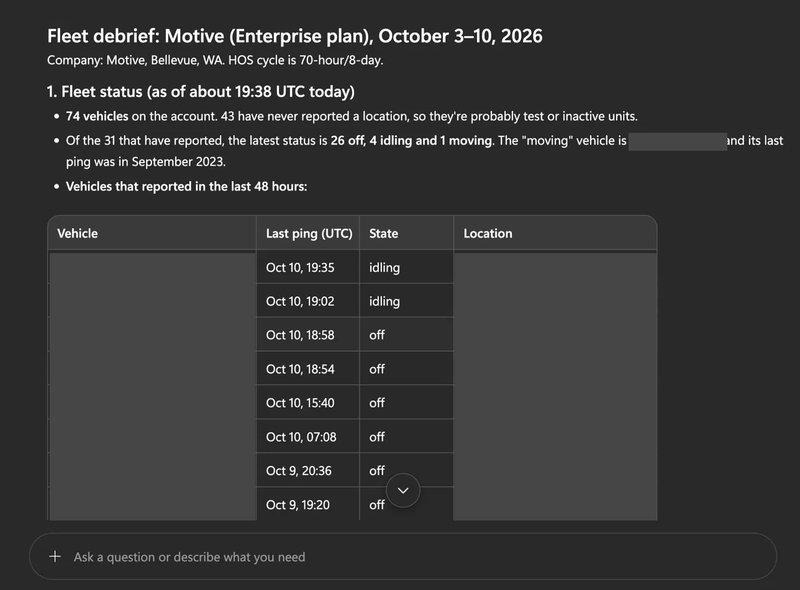Image resolution: width=800 pixels, height=590 pixels.
Task: Click the bold '74 vehicles' text
Action: click(97, 116)
